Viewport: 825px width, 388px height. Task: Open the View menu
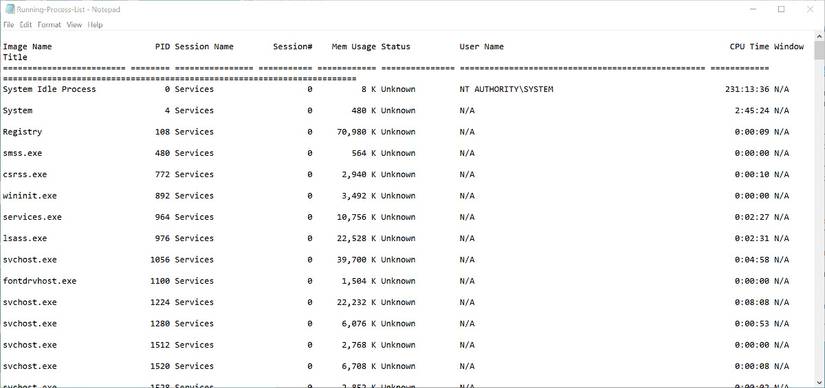click(74, 25)
